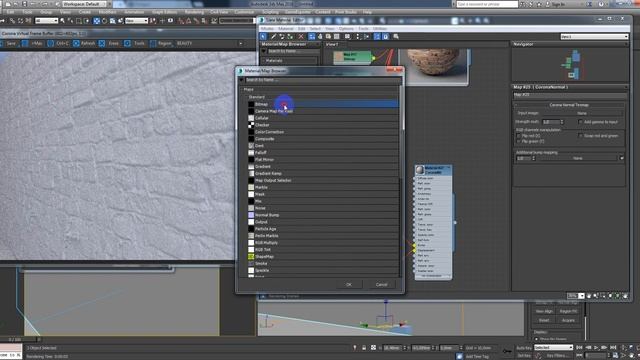Click red X delete selected icon in Slate toolbar
The image size is (640, 360).
coord(301,37)
